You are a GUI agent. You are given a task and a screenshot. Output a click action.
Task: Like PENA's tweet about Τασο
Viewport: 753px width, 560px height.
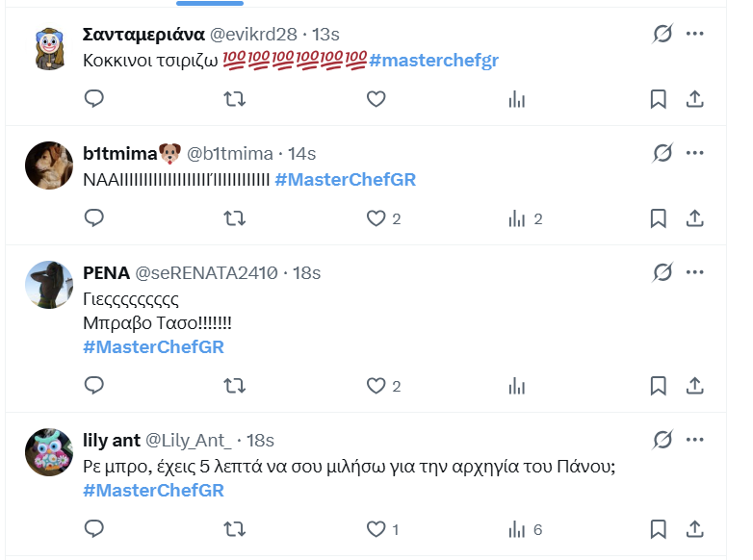(376, 386)
